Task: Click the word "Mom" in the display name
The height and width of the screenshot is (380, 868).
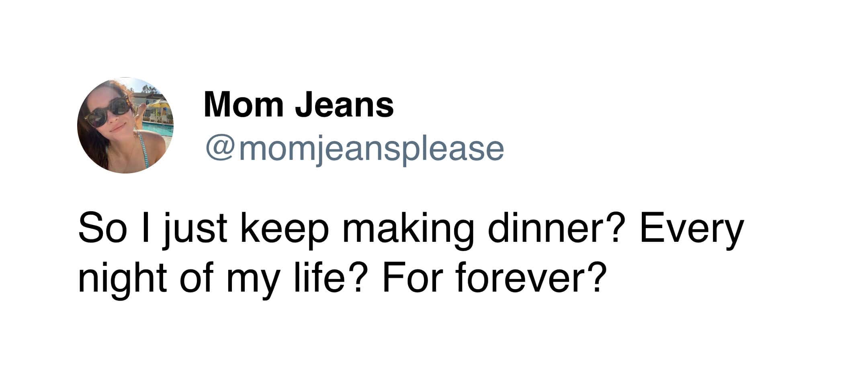Action: (x=244, y=104)
